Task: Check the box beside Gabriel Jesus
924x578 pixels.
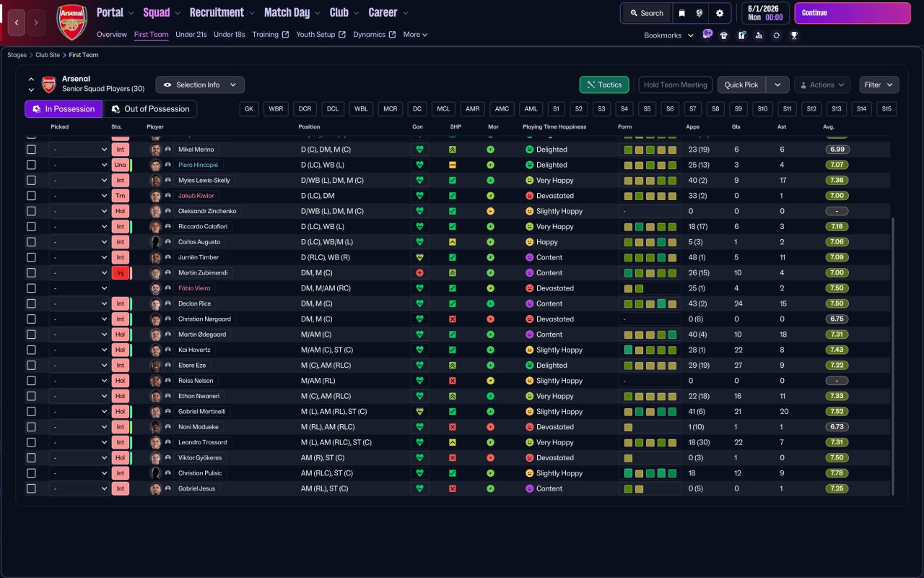Action: point(31,488)
